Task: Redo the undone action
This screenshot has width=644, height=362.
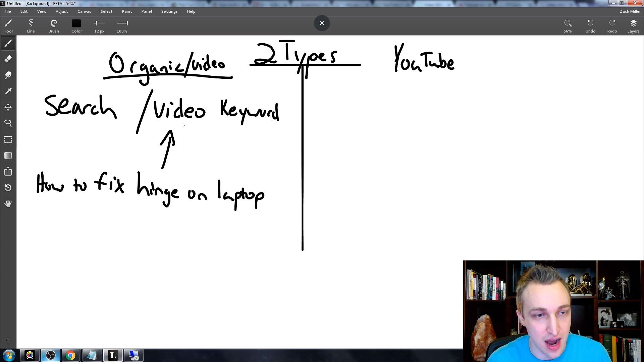Action: click(612, 25)
